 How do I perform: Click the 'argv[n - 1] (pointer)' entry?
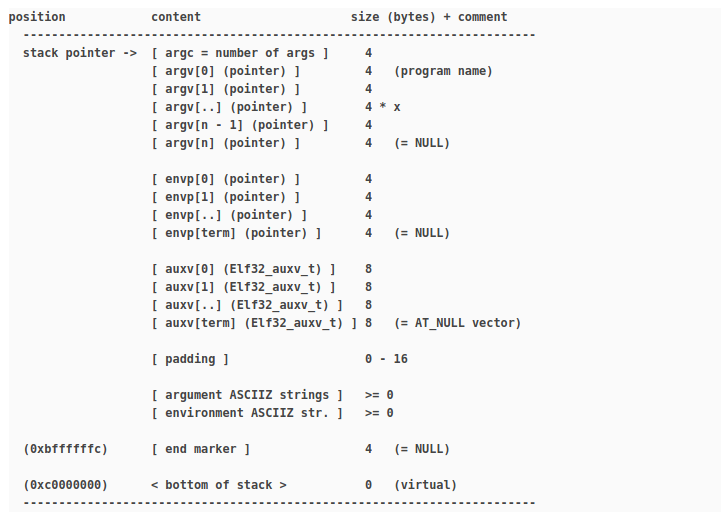coord(240,125)
